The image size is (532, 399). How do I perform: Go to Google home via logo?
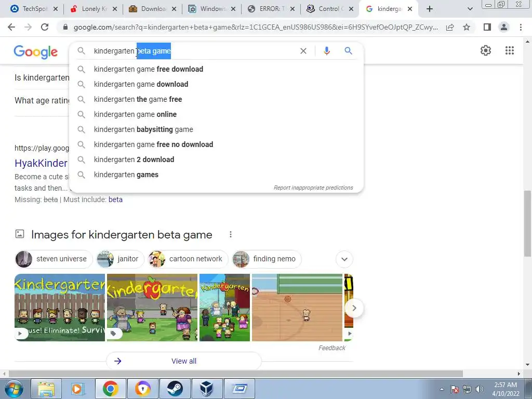click(36, 52)
